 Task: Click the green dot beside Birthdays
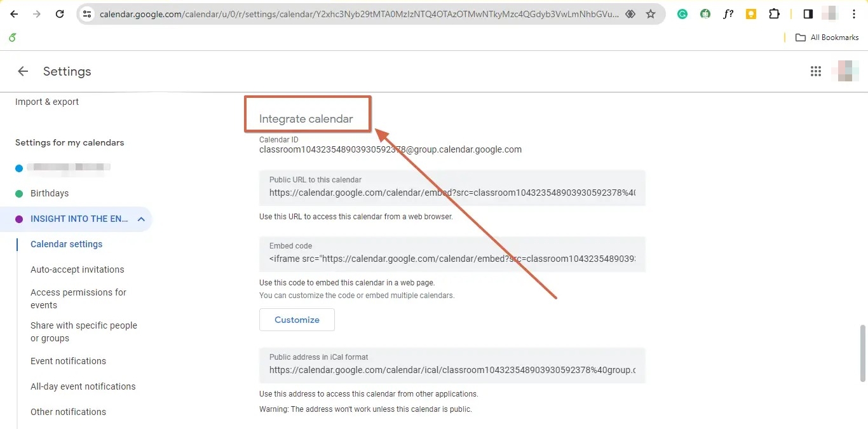coord(19,193)
